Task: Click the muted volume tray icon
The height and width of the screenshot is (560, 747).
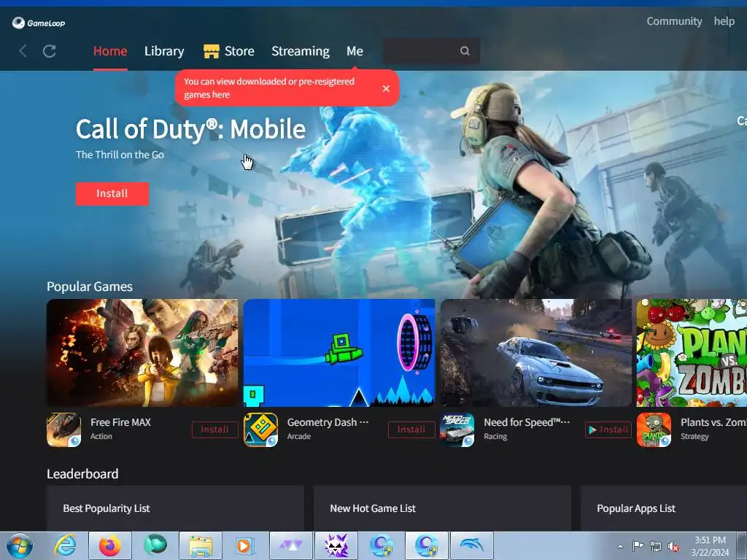Action: coord(673,546)
